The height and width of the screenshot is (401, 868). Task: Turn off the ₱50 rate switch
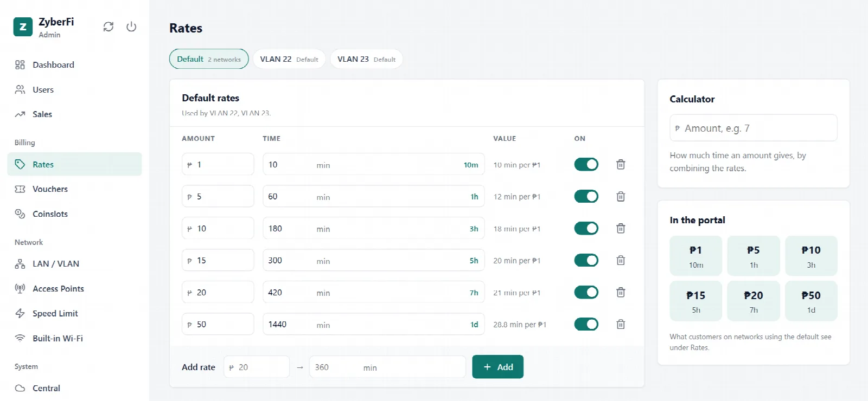[586, 324]
